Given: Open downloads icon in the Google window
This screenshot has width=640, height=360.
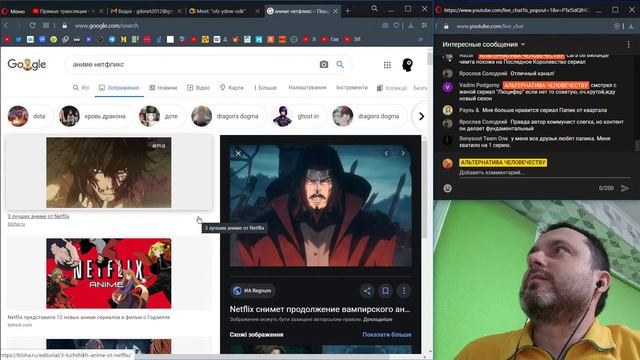Looking at the screenshot, I should (x=411, y=25).
